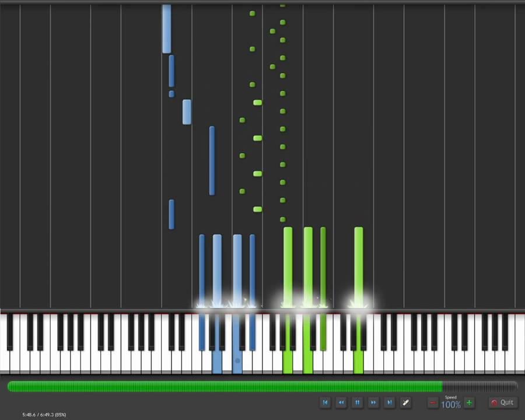Rewind the song playback

(x=341, y=402)
